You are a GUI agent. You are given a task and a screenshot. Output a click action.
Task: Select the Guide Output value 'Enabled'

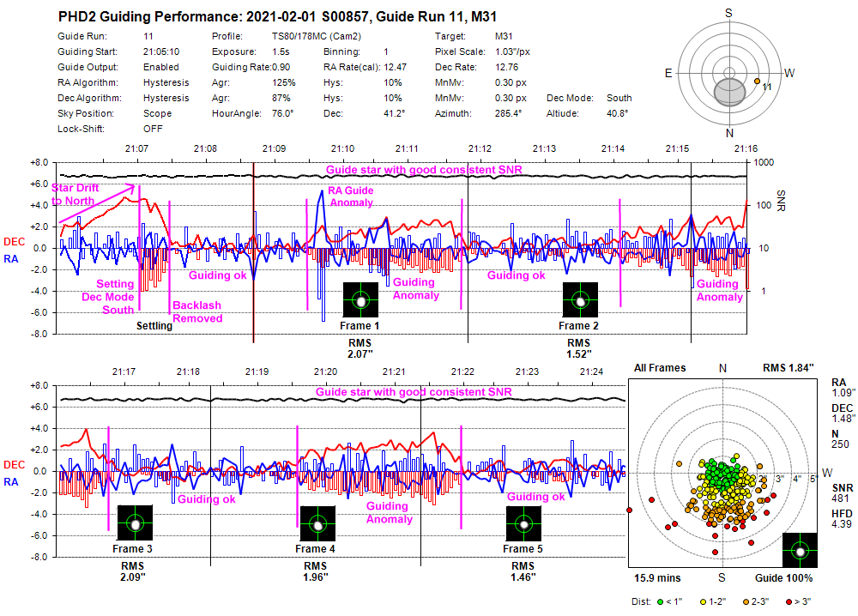coord(161,67)
